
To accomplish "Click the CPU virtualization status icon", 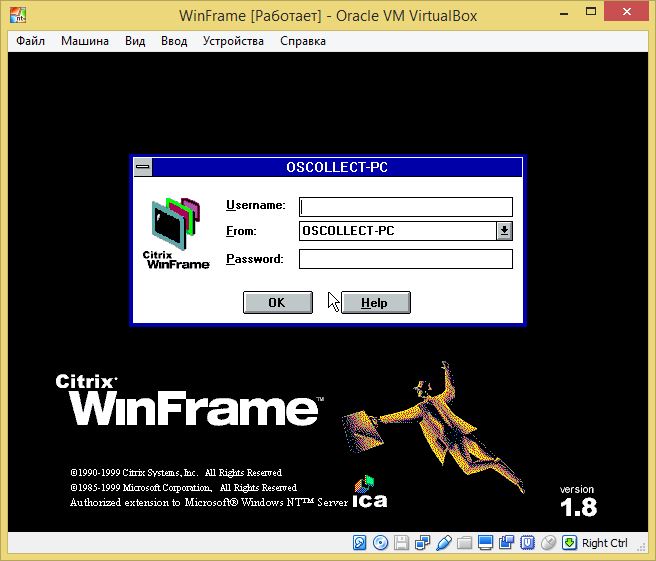I will point(527,543).
